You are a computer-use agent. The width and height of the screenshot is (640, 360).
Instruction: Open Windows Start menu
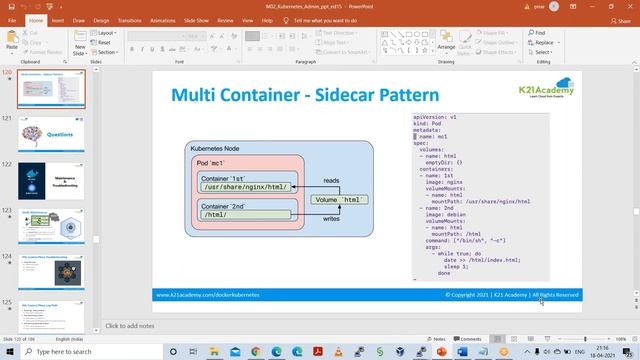tap(10, 351)
